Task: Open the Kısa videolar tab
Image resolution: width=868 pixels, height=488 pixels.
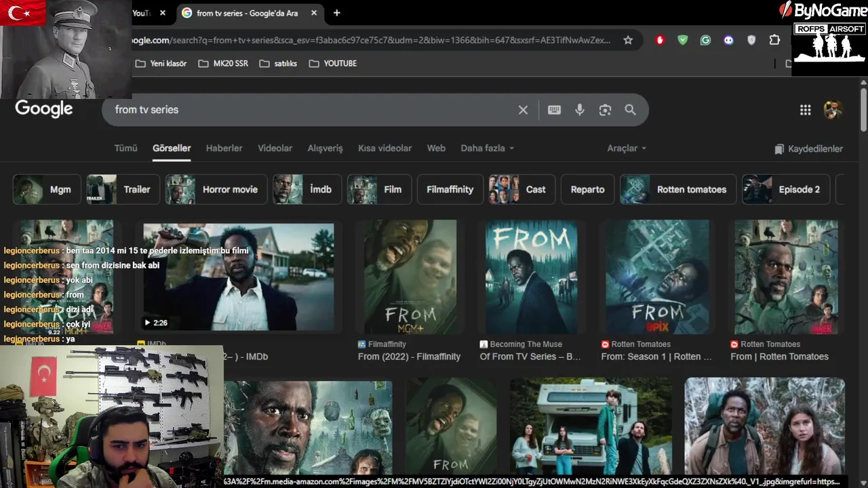Action: 384,148
